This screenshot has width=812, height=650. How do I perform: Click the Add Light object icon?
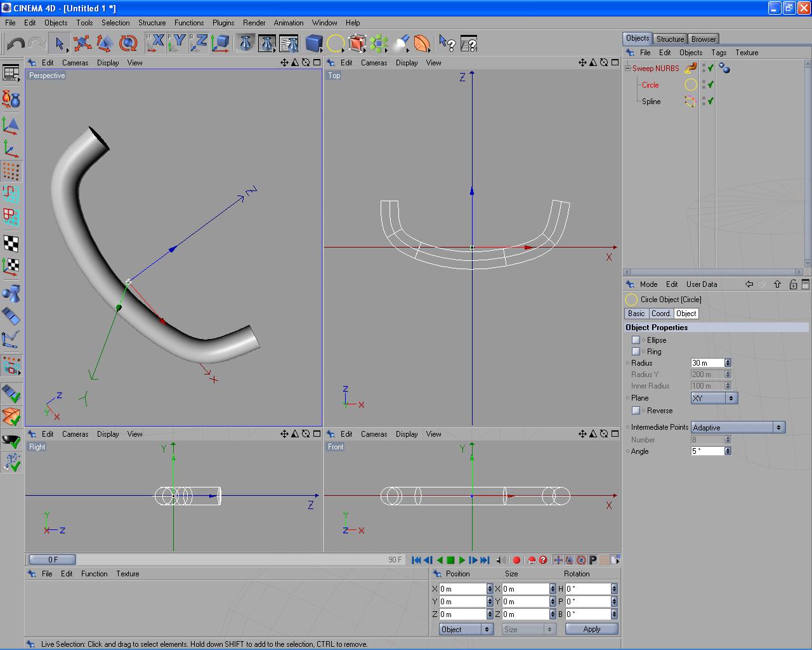coord(401,43)
